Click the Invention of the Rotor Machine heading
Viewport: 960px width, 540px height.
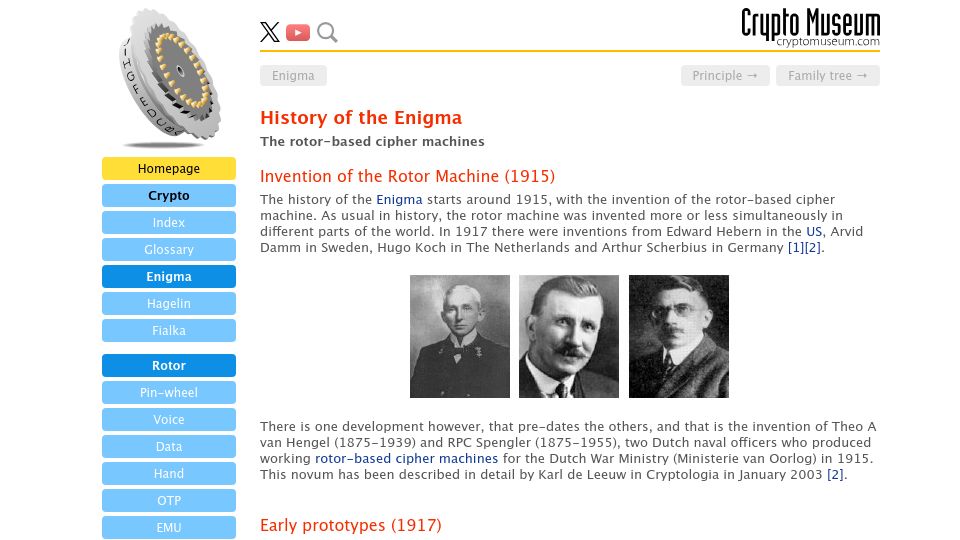coord(408,176)
